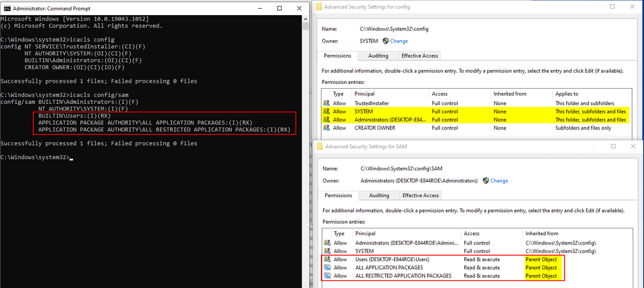Minimize the Command Prompt window

pyautogui.click(x=260, y=8)
